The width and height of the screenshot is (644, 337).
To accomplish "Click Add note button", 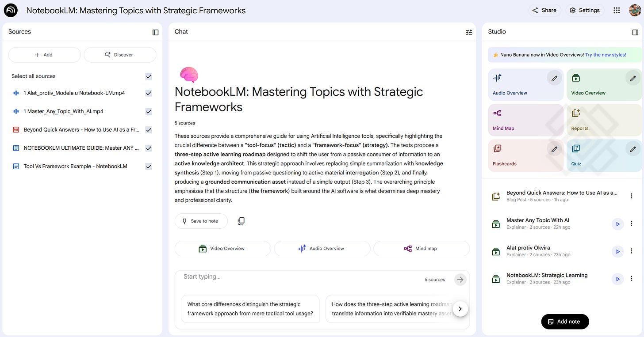I will click(x=565, y=322).
